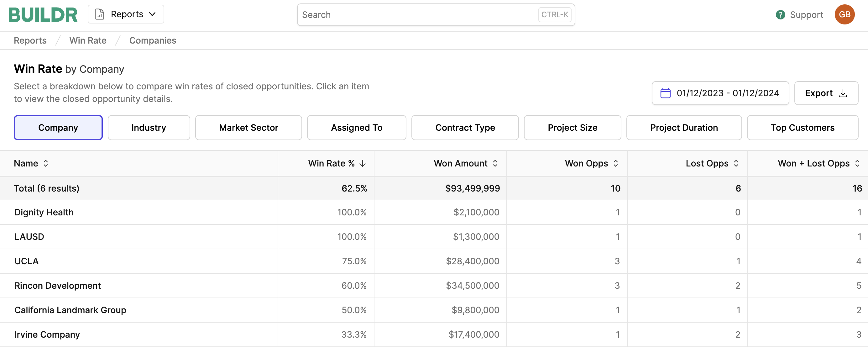Click total win rate 62.5%
The height and width of the screenshot is (348, 868).
[354, 188]
